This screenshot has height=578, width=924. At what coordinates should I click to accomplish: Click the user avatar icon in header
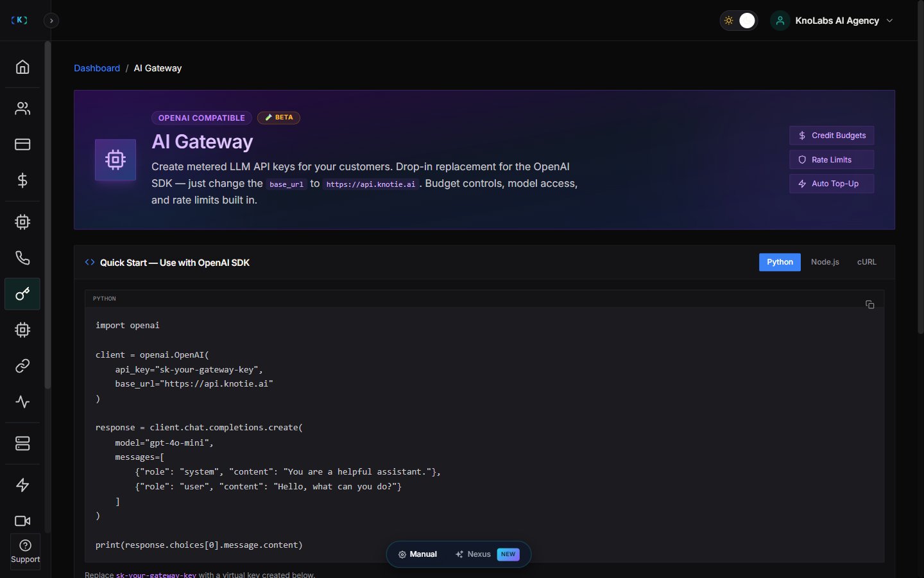[780, 21]
